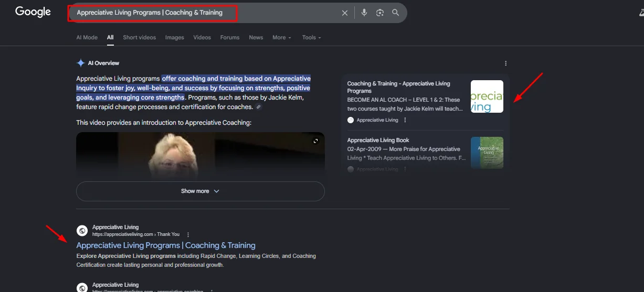Open Appreciative Living Book source card
This screenshot has width=644, height=292.
(378, 140)
